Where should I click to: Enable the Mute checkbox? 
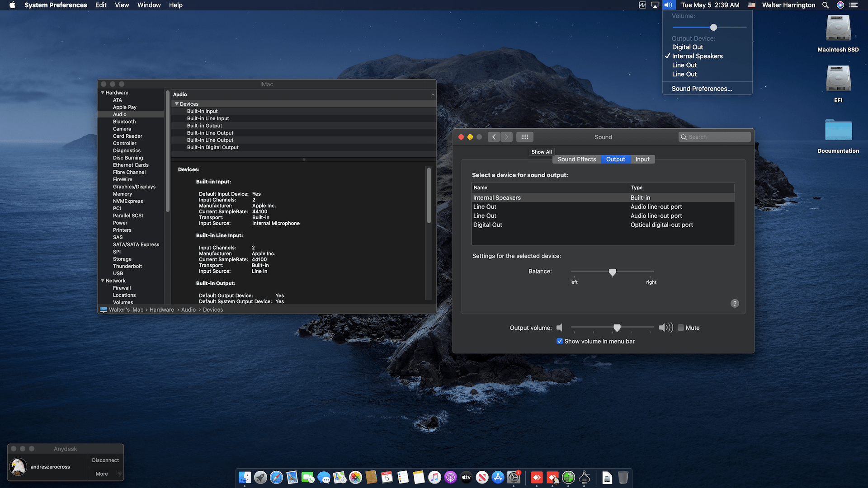(x=681, y=328)
